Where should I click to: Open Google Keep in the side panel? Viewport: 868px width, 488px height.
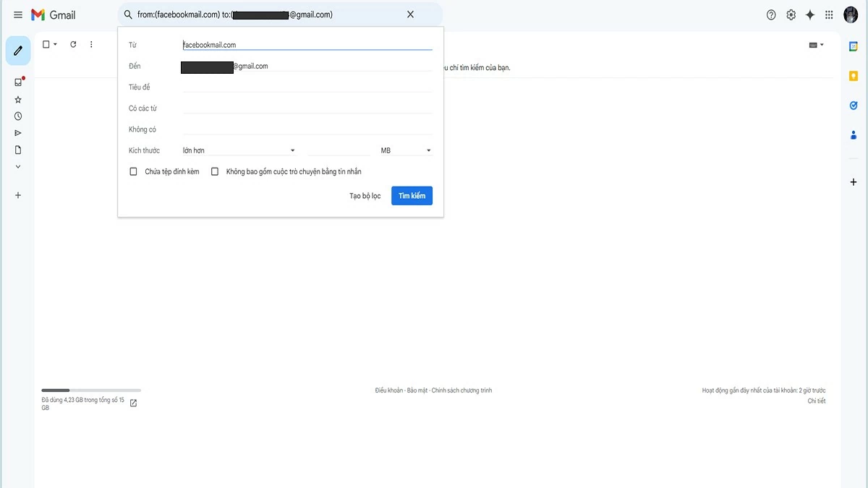click(x=853, y=74)
